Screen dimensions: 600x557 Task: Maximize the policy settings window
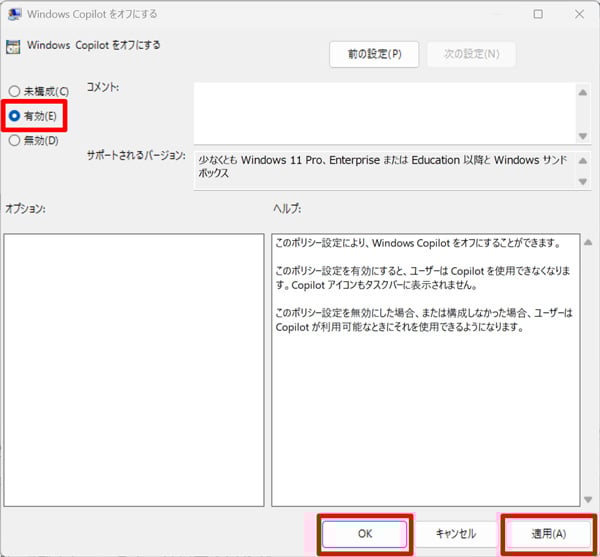[x=538, y=14]
